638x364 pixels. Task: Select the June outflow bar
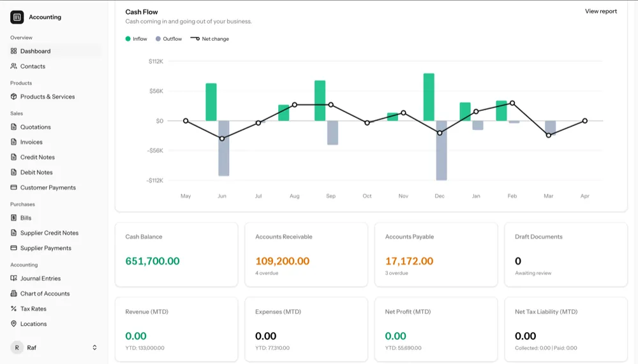pyautogui.click(x=224, y=149)
